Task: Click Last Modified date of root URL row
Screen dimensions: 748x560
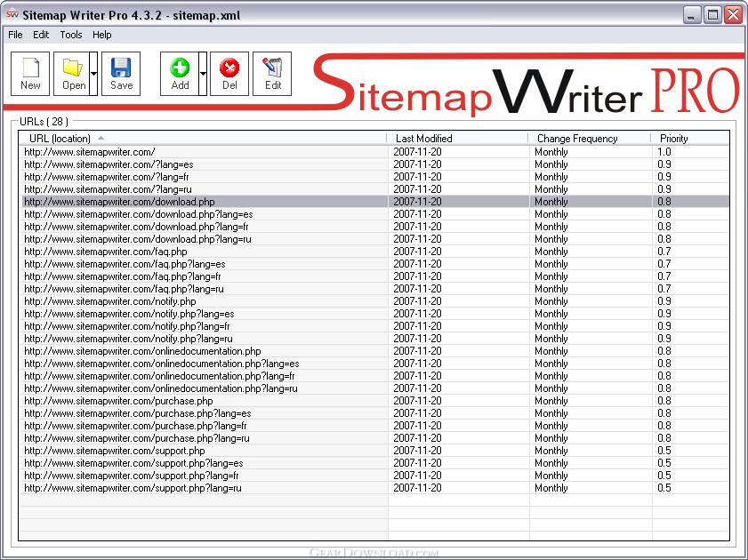Action: coord(417,152)
